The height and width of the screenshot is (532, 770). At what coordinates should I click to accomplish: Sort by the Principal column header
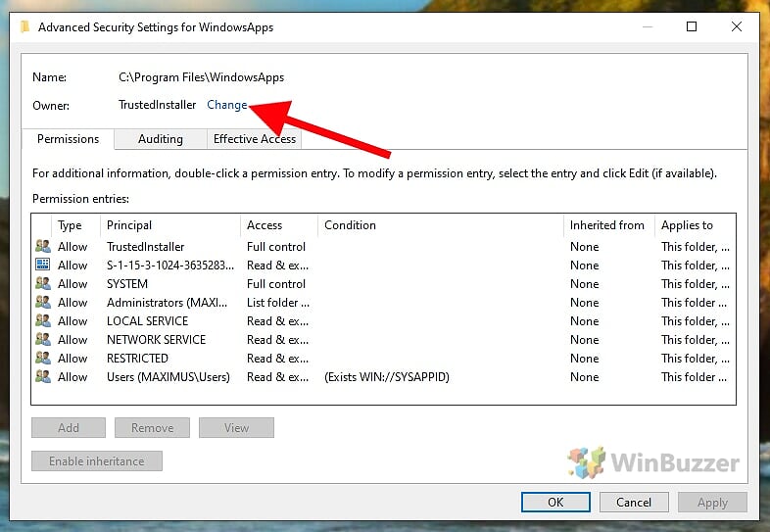click(x=170, y=225)
